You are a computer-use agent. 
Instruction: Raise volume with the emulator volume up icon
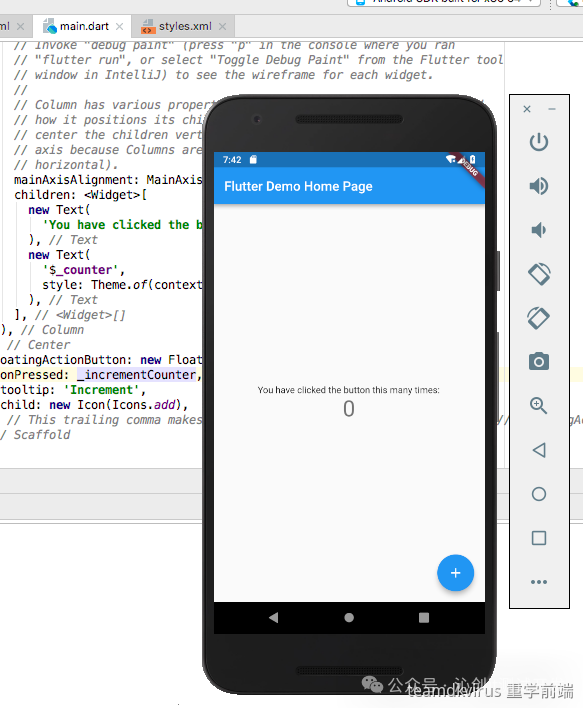click(x=539, y=186)
